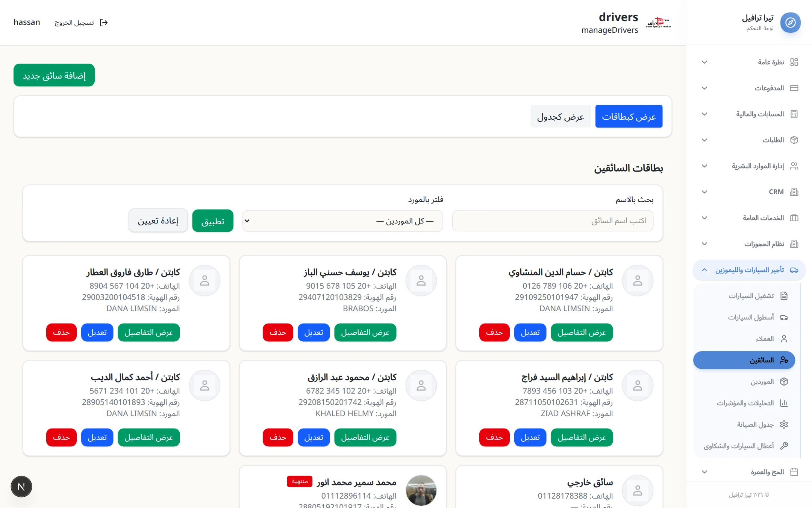Image resolution: width=812 pixels, height=508 pixels.
Task: Open the أسطول السيارات sidebar menu item
Action: 744,317
